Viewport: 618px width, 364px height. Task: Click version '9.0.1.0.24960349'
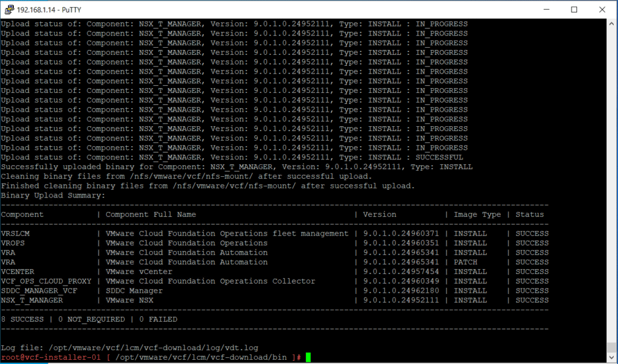(401, 281)
